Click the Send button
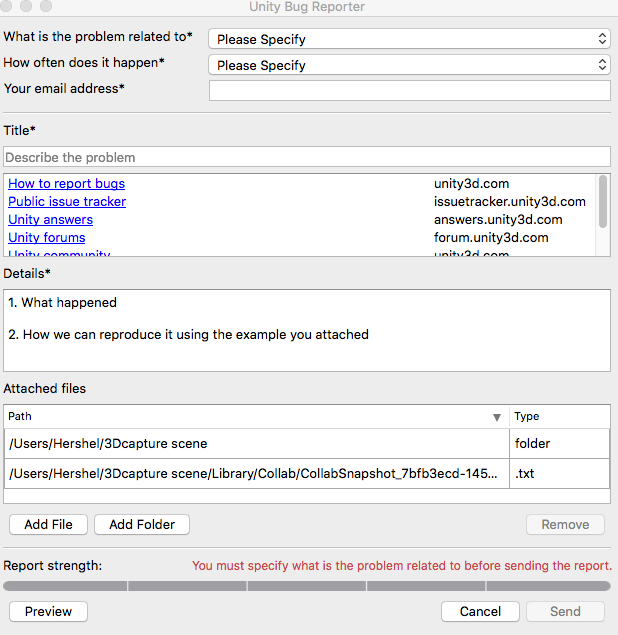Image resolution: width=618 pixels, height=635 pixels. [x=565, y=612]
